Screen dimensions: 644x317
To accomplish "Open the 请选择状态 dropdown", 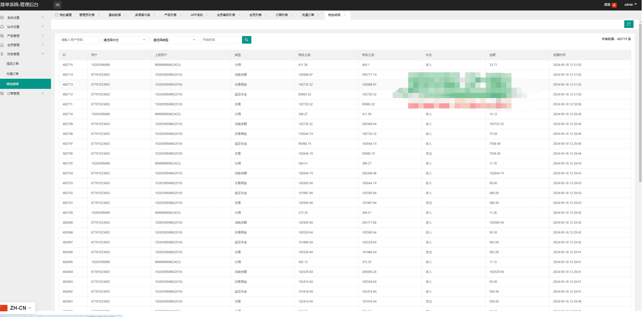I will click(x=124, y=40).
